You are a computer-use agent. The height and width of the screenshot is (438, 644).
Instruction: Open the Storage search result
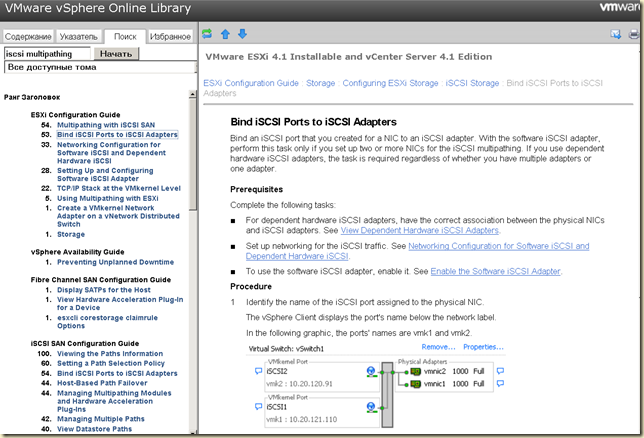click(x=71, y=234)
